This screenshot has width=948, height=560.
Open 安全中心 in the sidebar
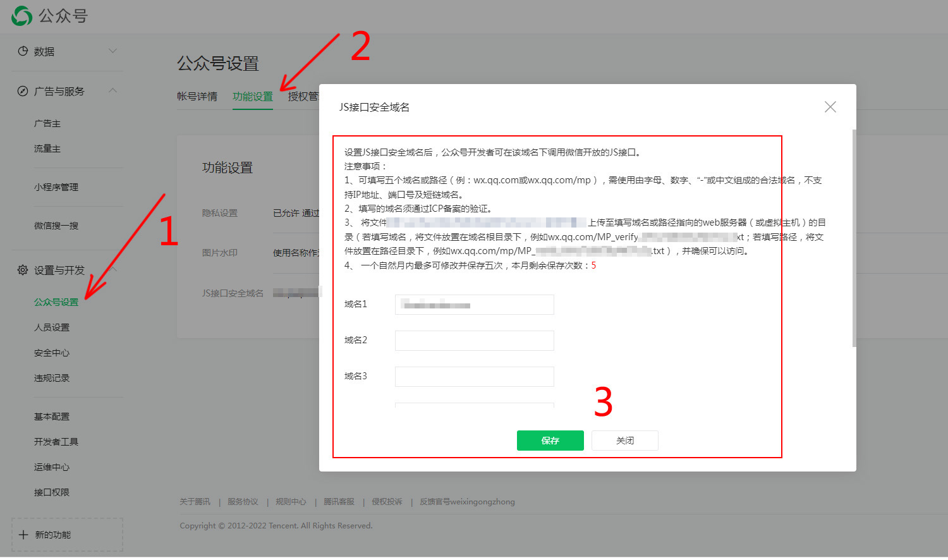click(52, 353)
